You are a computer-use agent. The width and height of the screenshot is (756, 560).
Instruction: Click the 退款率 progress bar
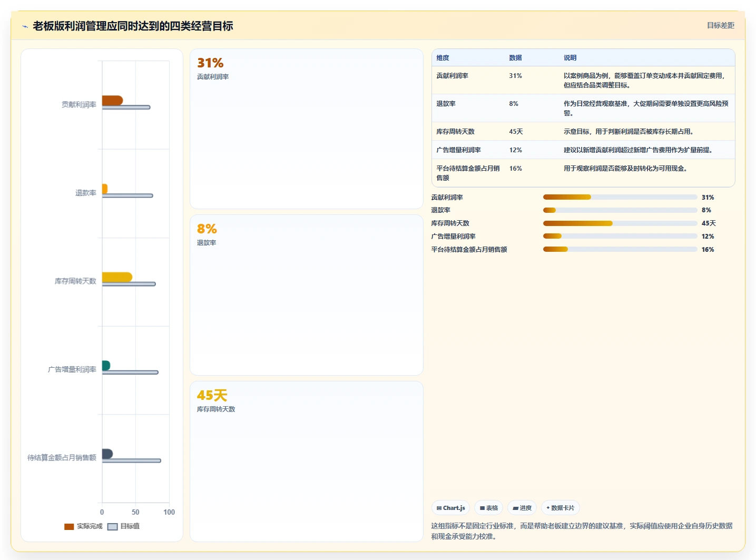620,210
